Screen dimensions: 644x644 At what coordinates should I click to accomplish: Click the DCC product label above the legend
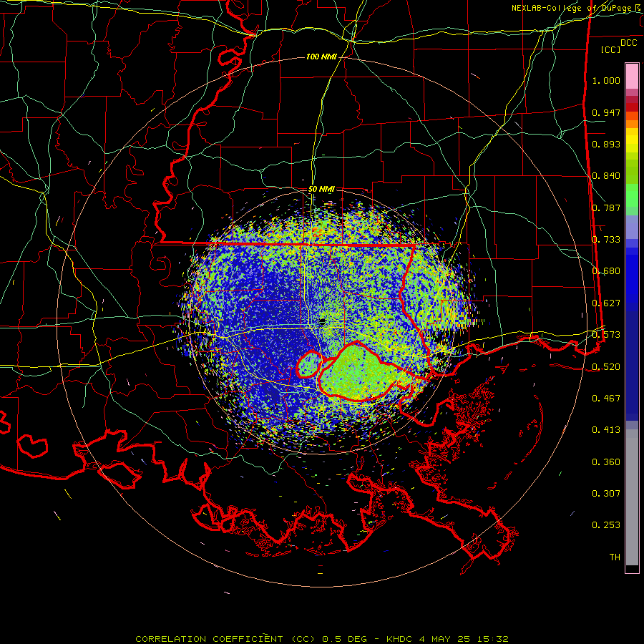tap(628, 43)
